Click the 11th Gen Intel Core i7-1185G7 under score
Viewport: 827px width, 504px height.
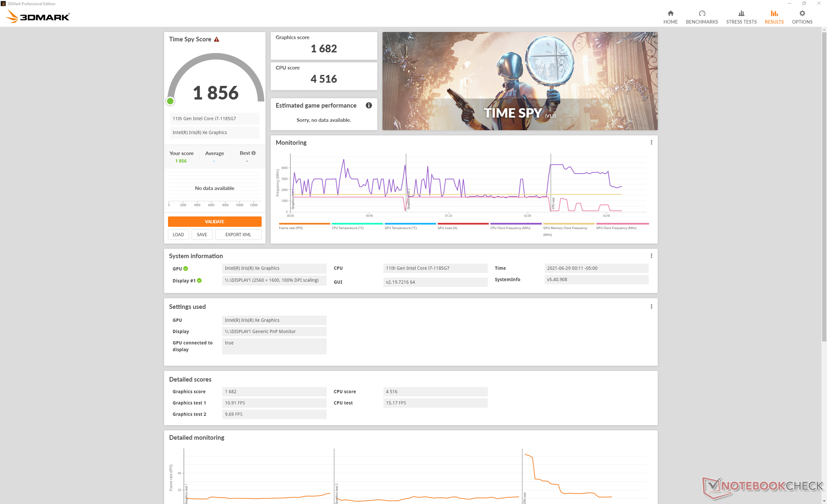point(215,118)
